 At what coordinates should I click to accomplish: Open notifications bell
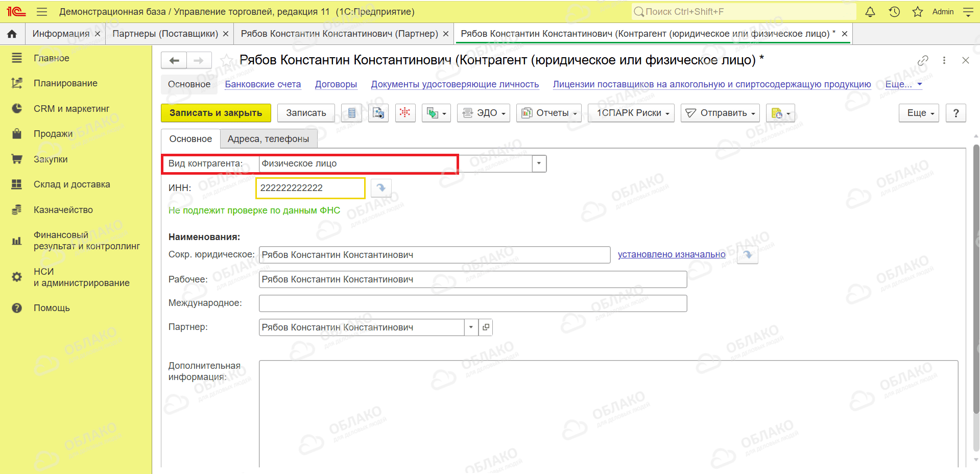click(870, 12)
